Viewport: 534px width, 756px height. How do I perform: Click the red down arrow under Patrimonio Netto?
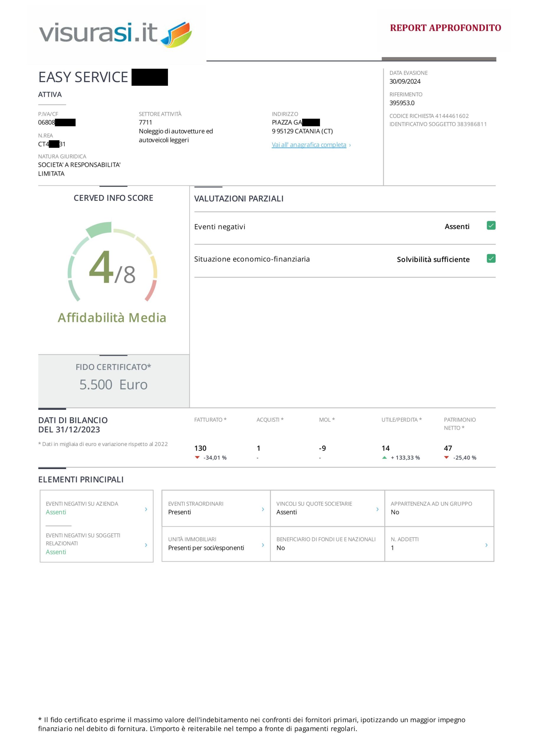[x=446, y=457]
